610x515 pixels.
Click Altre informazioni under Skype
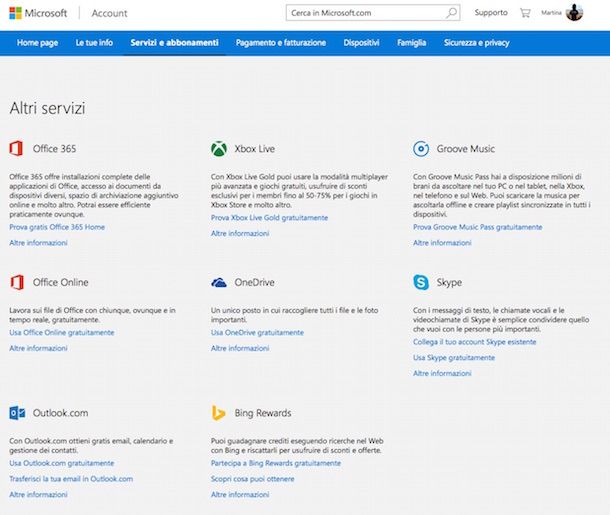pos(442,373)
